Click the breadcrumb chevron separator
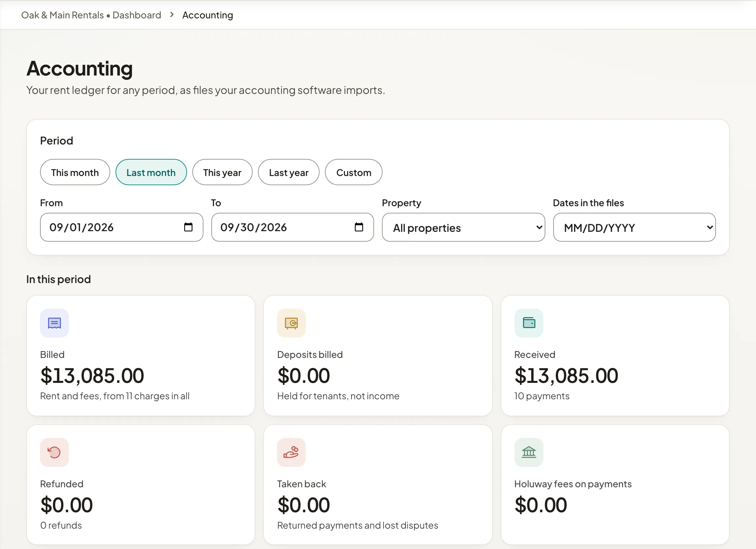 172,15
